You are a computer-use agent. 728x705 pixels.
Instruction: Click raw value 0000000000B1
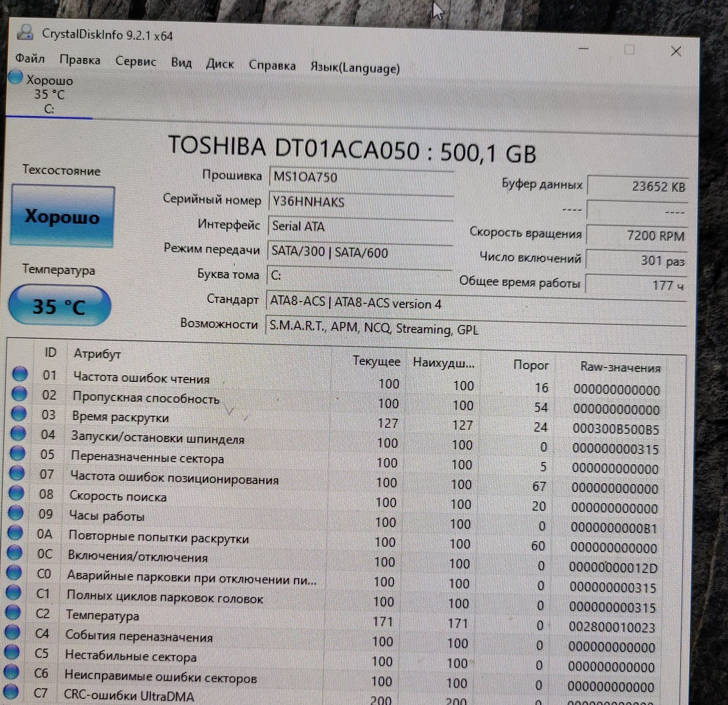tap(614, 528)
